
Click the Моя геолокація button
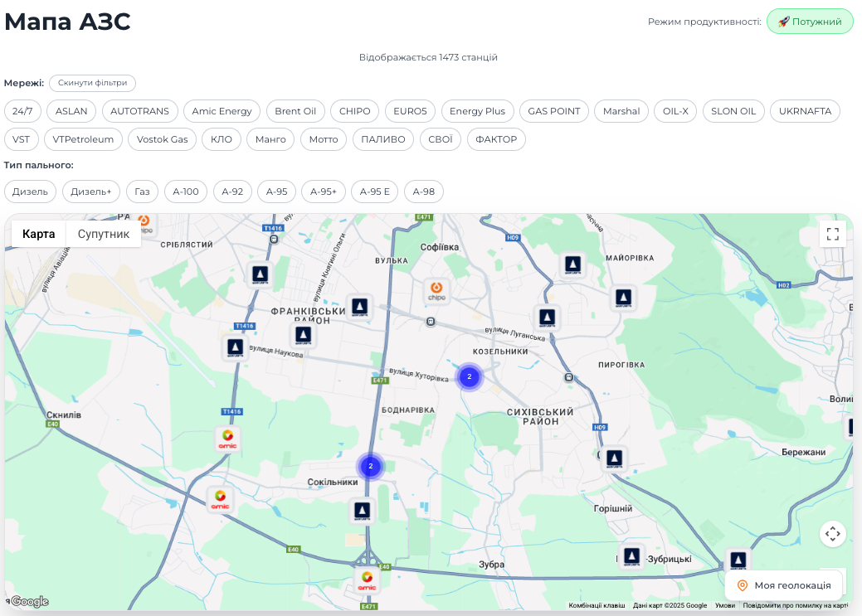[783, 584]
